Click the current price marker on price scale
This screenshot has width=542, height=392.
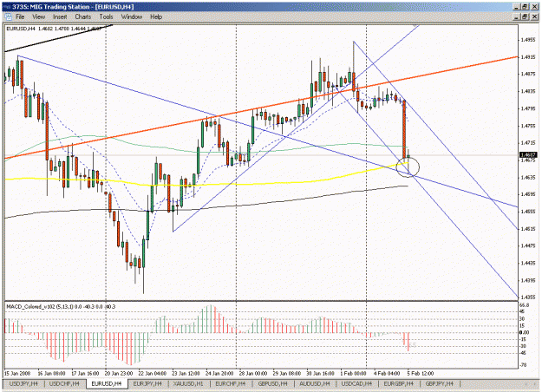click(528, 155)
